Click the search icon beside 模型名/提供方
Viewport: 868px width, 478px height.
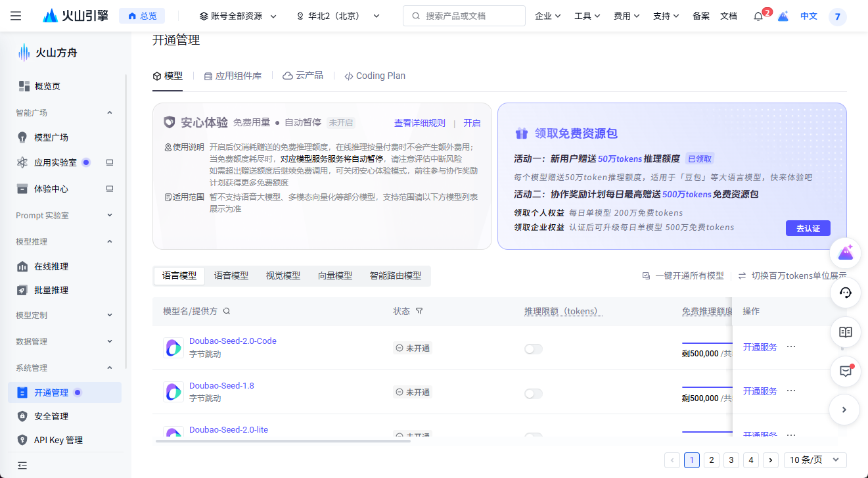227,311
